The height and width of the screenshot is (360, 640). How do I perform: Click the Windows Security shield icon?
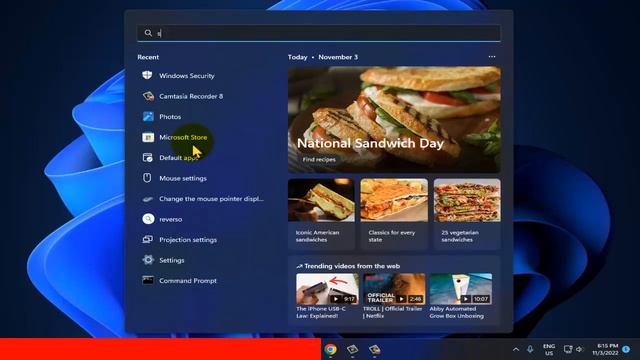click(x=147, y=76)
